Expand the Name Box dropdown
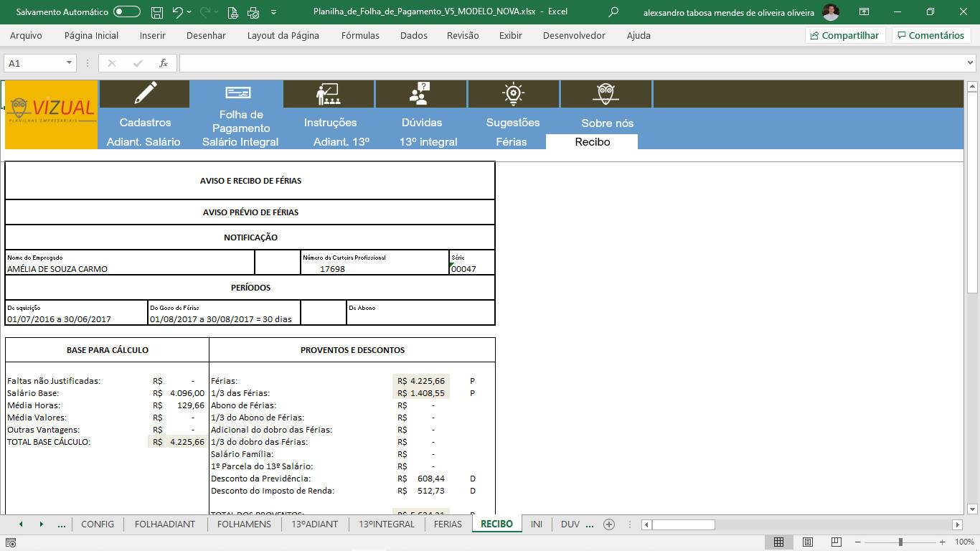The height and width of the screenshot is (551, 980). [x=69, y=63]
